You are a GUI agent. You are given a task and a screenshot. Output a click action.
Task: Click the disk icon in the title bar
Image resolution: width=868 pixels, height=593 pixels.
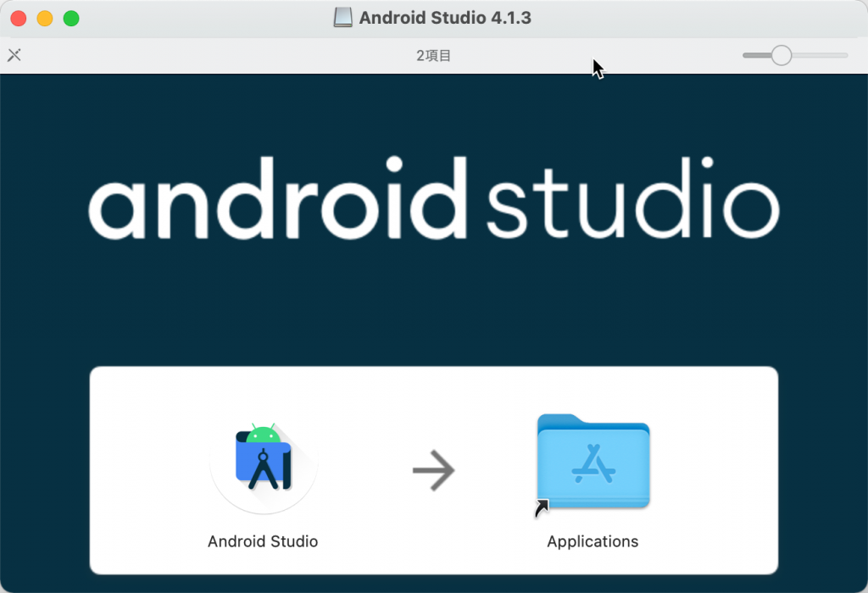[x=342, y=18]
